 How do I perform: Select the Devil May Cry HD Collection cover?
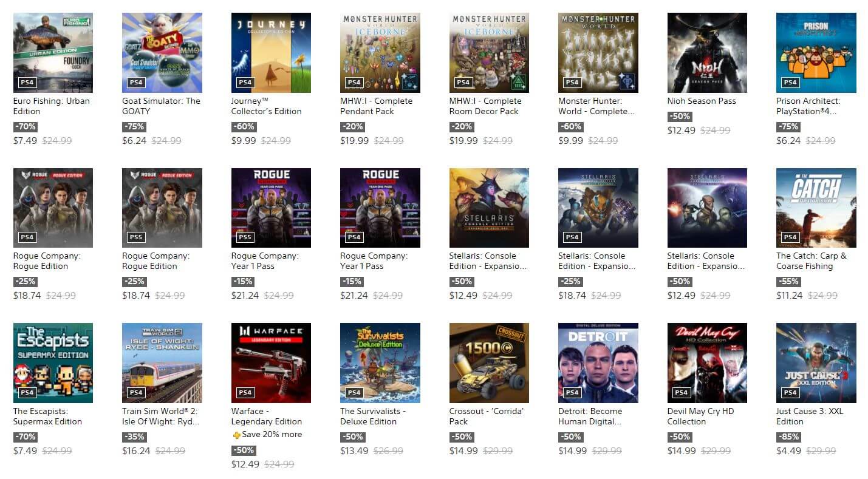pyautogui.click(x=707, y=363)
